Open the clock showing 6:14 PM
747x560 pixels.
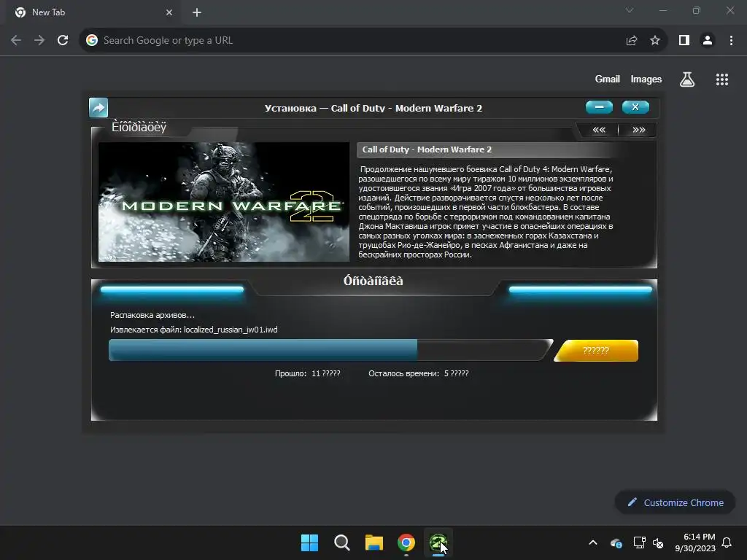[x=695, y=542]
